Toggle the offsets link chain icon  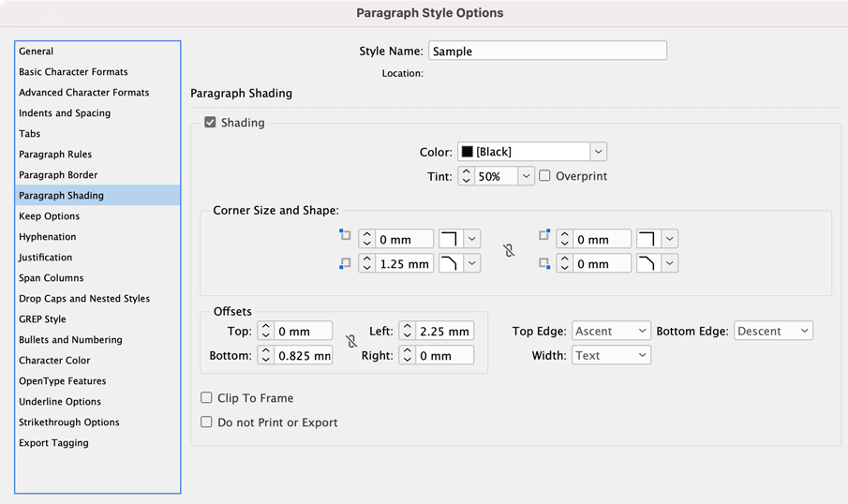[351, 341]
